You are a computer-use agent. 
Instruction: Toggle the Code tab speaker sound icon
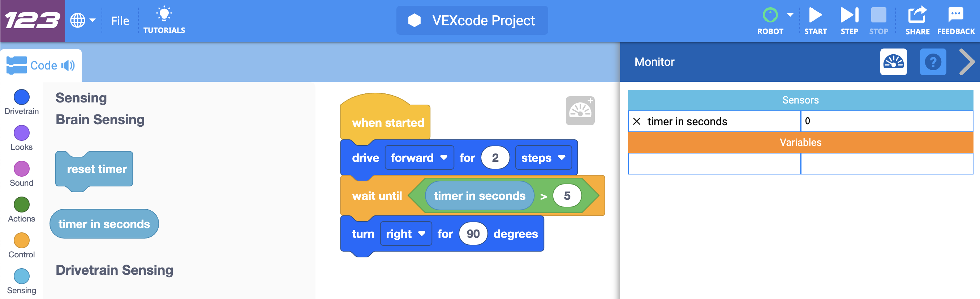[68, 66]
